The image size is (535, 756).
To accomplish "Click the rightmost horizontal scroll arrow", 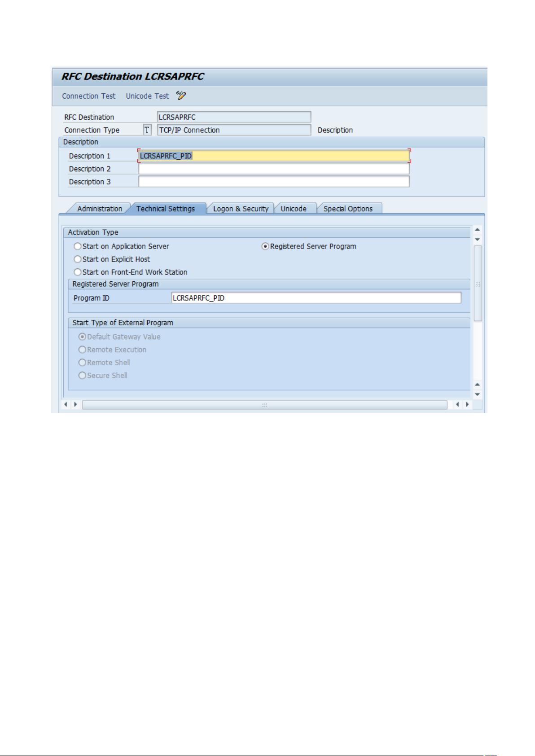I will pyautogui.click(x=468, y=405).
